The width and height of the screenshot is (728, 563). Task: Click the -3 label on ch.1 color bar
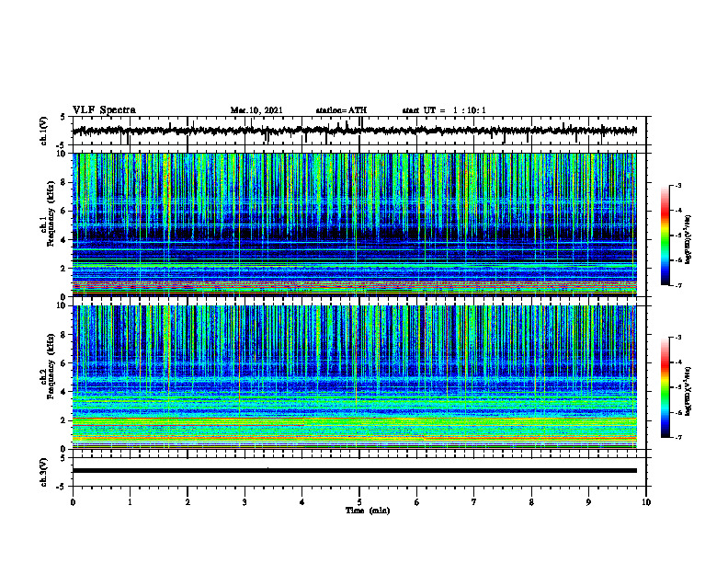tap(678, 186)
